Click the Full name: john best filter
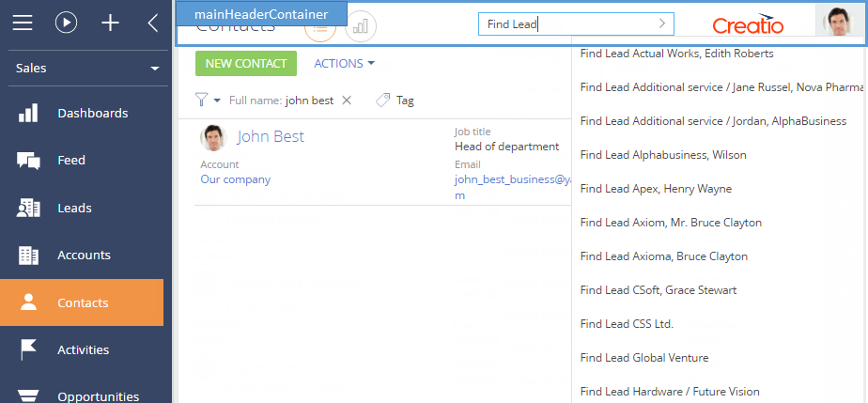868x403 pixels. pos(281,101)
